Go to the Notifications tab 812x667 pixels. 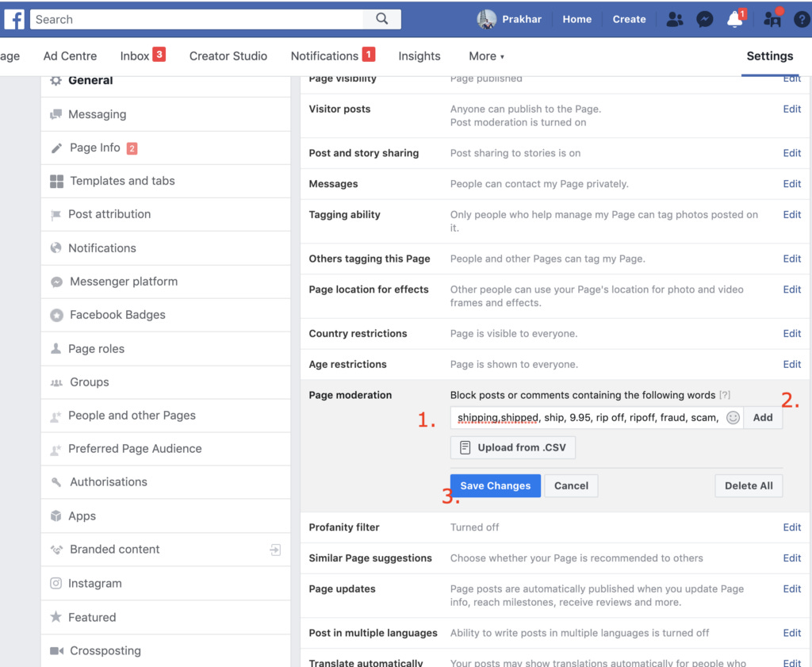click(332, 56)
